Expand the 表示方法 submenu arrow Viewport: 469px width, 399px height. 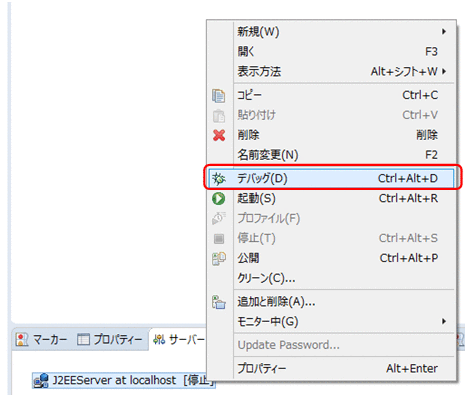click(x=444, y=71)
